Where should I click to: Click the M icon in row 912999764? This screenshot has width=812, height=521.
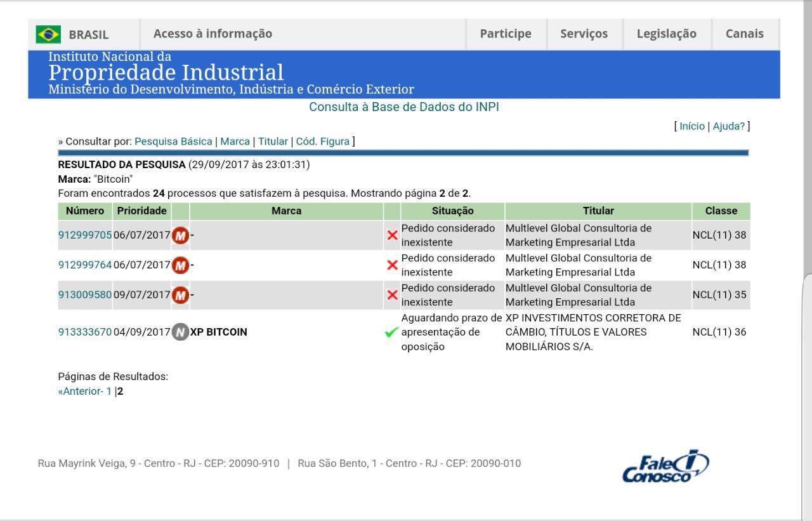[181, 265]
